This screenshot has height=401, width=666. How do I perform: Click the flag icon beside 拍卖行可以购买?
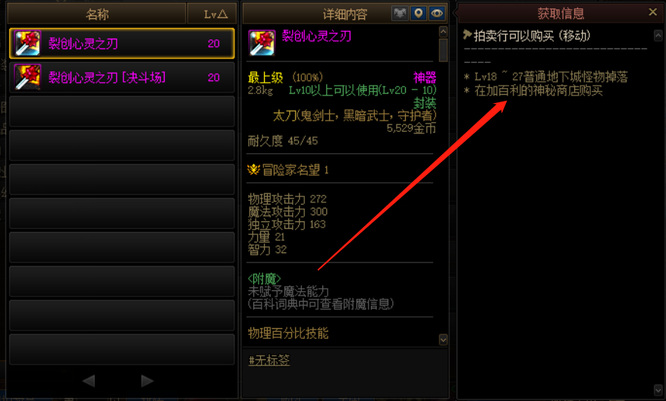[x=467, y=35]
